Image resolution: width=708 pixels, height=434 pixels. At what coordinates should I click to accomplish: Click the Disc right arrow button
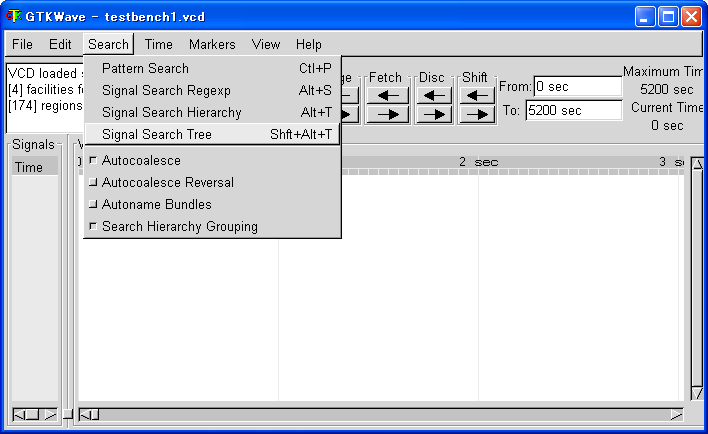(434, 115)
